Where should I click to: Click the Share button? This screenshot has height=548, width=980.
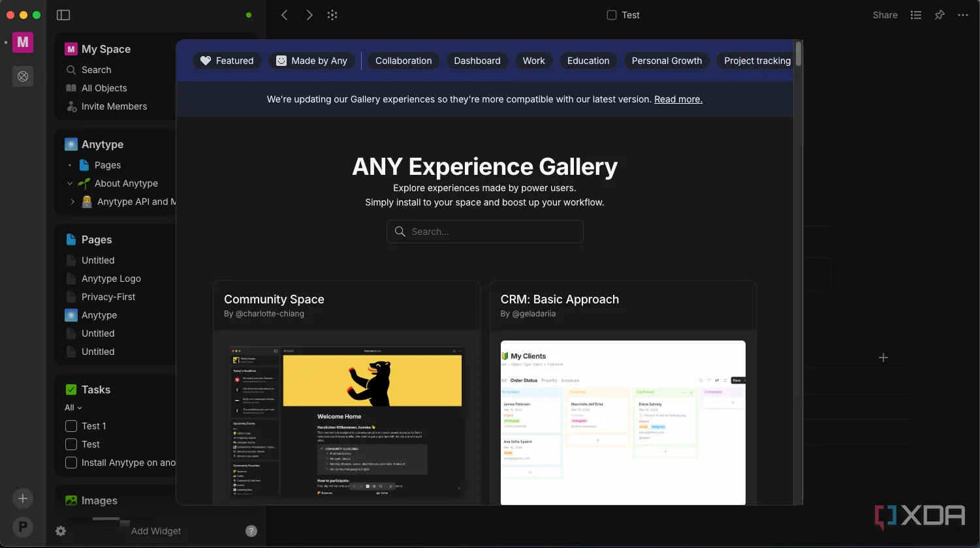pyautogui.click(x=885, y=15)
